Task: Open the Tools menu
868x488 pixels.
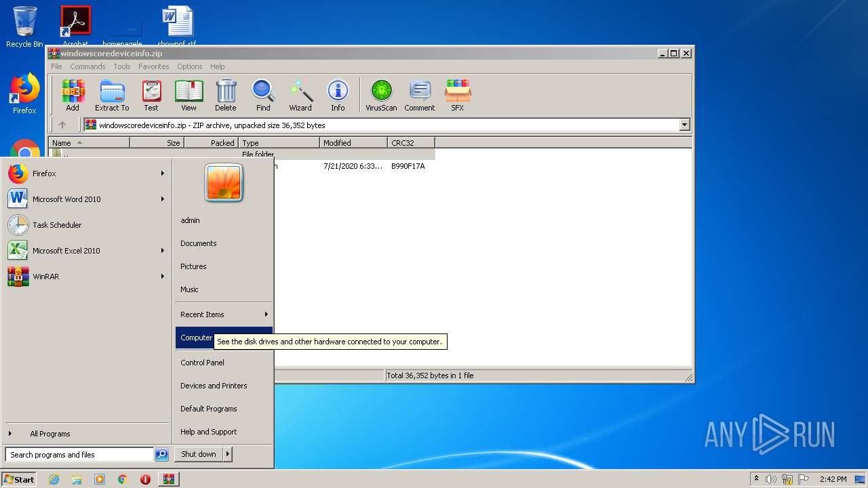Action: click(x=122, y=66)
